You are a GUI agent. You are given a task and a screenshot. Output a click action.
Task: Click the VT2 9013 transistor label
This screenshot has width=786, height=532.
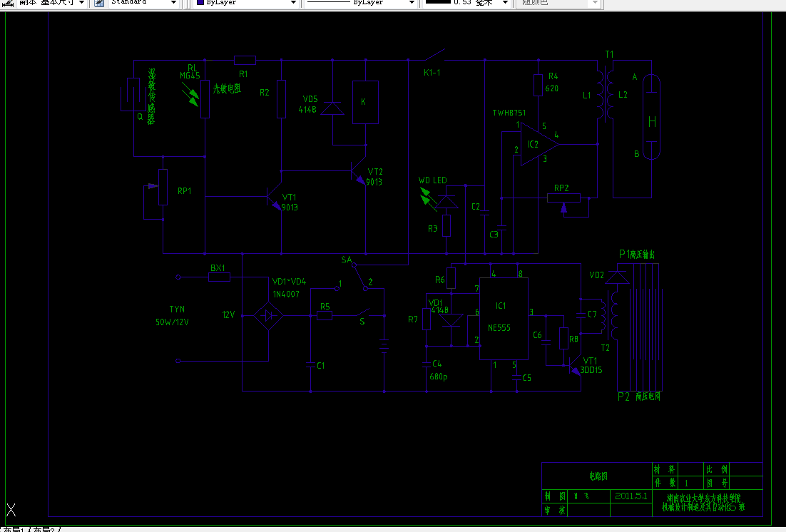374,177
